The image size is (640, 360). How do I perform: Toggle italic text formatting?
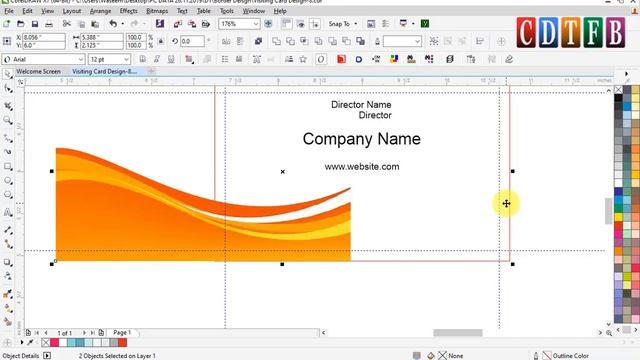[x=157, y=59]
